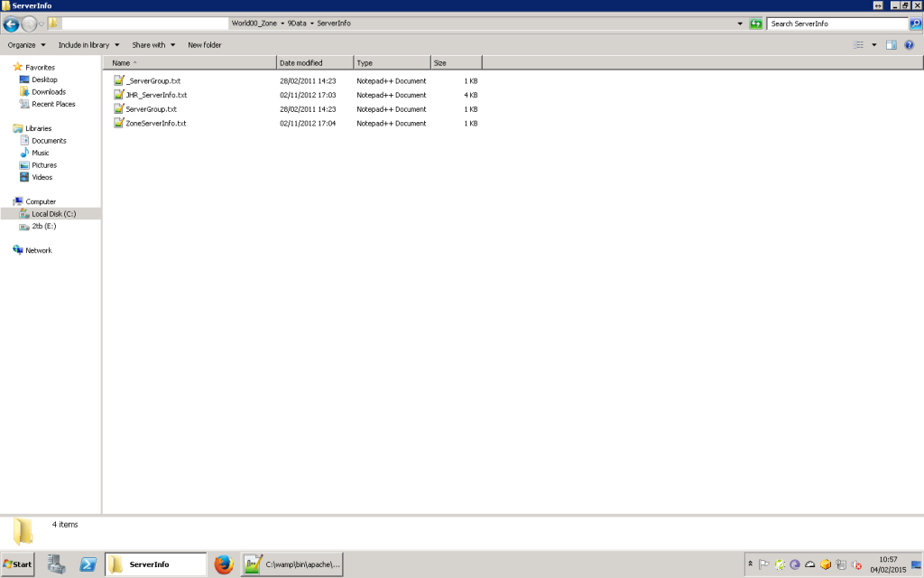Expand the Share with dropdown
This screenshot has height=578, width=924.
pyautogui.click(x=153, y=44)
